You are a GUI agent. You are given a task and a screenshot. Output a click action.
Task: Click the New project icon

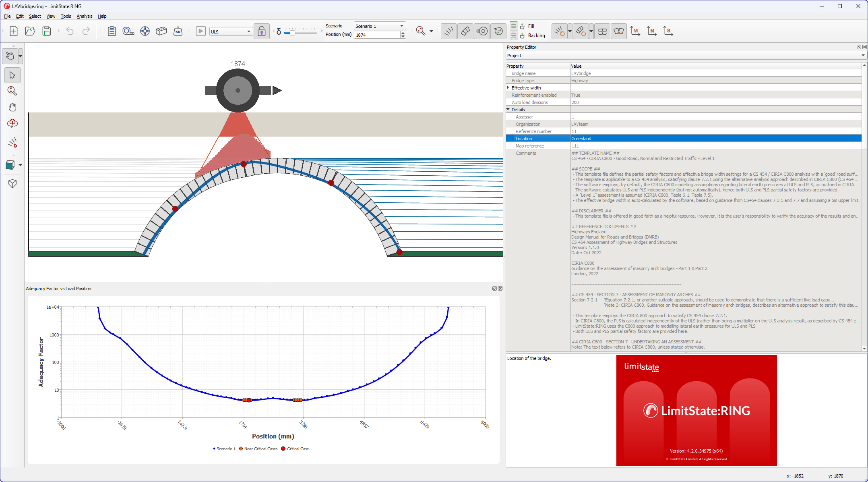13,31
